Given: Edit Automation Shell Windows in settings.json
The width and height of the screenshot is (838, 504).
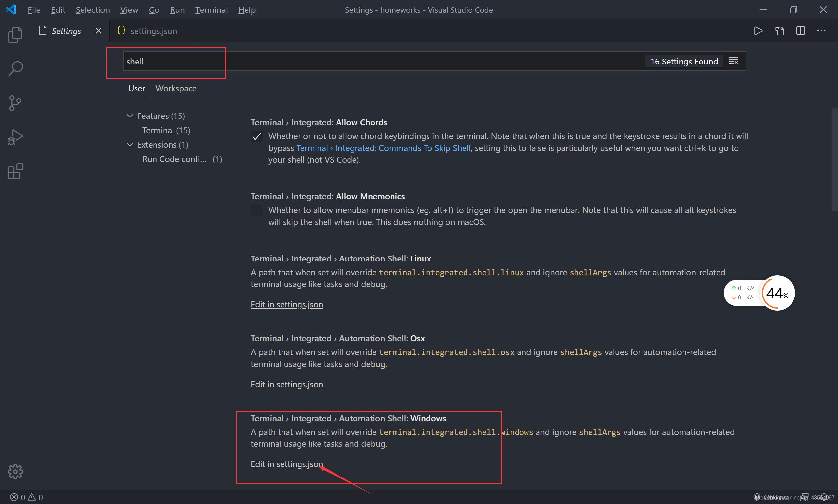Looking at the screenshot, I should 287,464.
